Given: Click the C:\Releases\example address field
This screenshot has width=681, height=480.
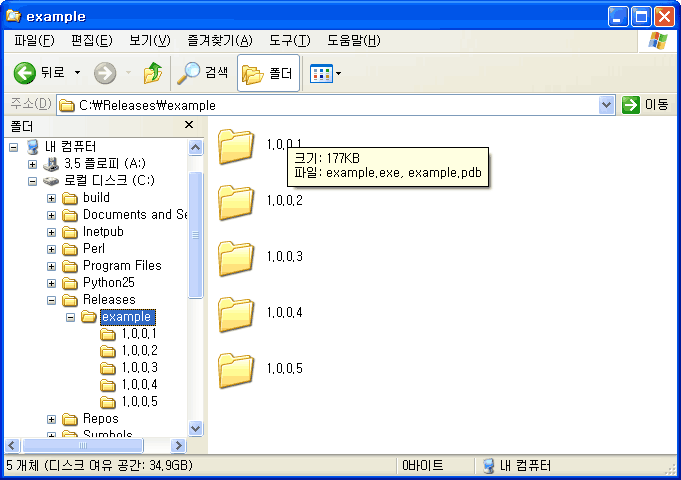Looking at the screenshot, I should point(330,105).
